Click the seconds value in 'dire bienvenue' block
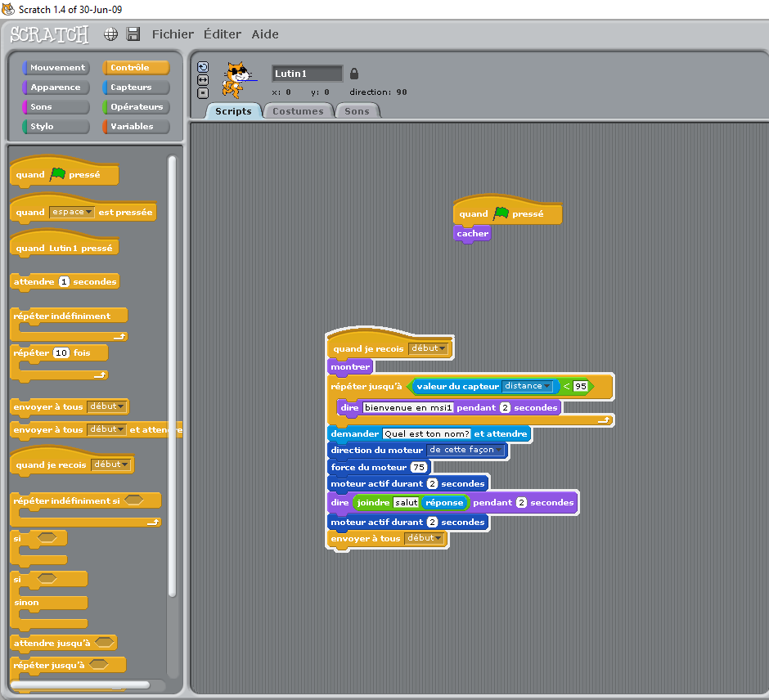 (x=505, y=408)
